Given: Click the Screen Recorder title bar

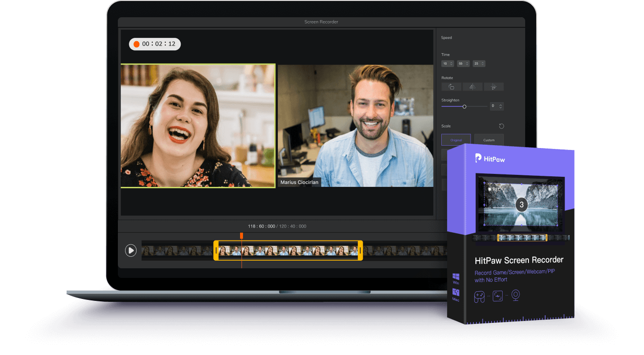Looking at the screenshot, I should pyautogui.click(x=321, y=22).
